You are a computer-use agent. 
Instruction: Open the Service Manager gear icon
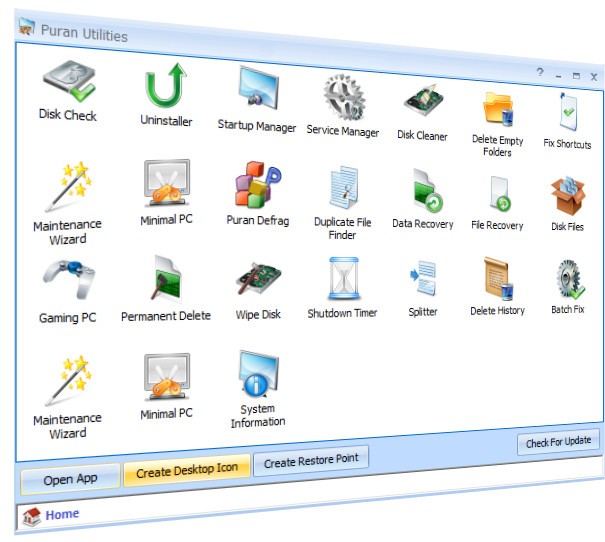(x=344, y=97)
